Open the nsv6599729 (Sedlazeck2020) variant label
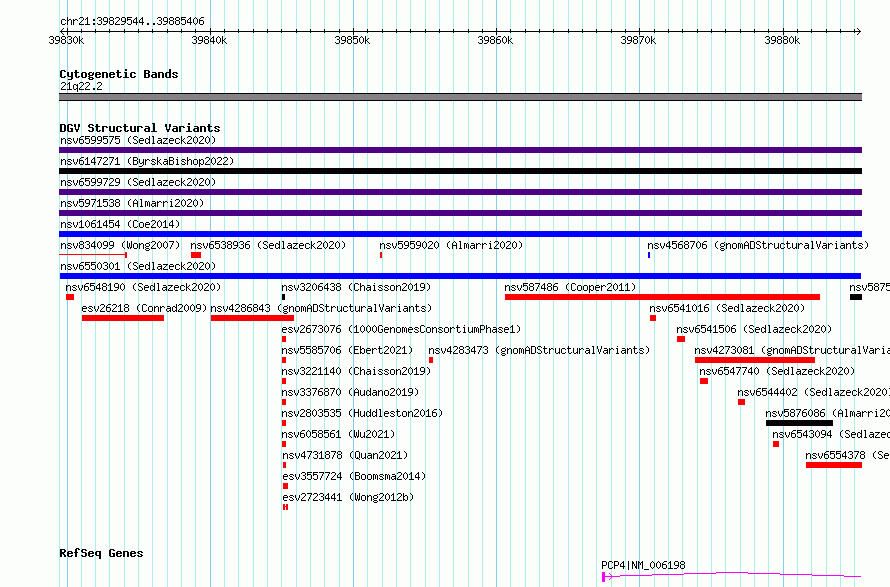 (138, 182)
